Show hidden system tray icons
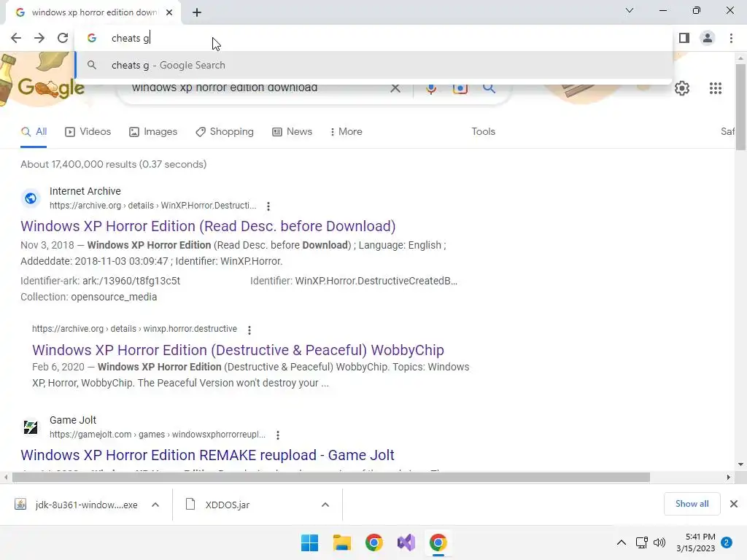 [x=622, y=542]
